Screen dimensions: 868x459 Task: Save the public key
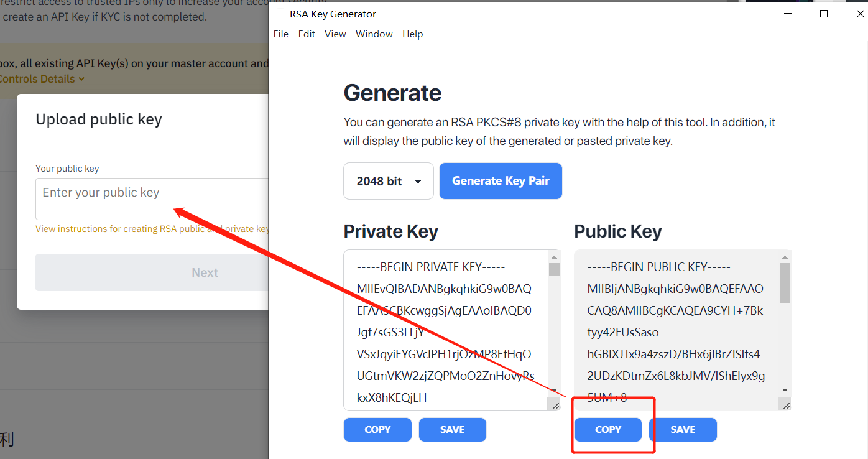tap(683, 430)
